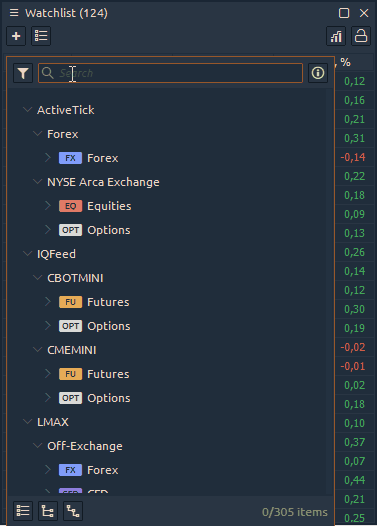Viewport: 377px width, 526px height.
Task: Select the OPT badge under CMEMINI
Action: point(70,398)
